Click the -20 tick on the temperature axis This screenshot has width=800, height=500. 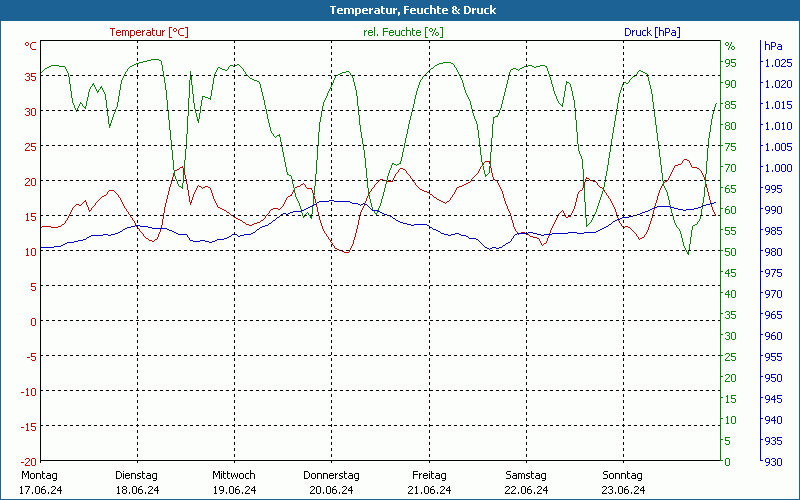(x=29, y=461)
